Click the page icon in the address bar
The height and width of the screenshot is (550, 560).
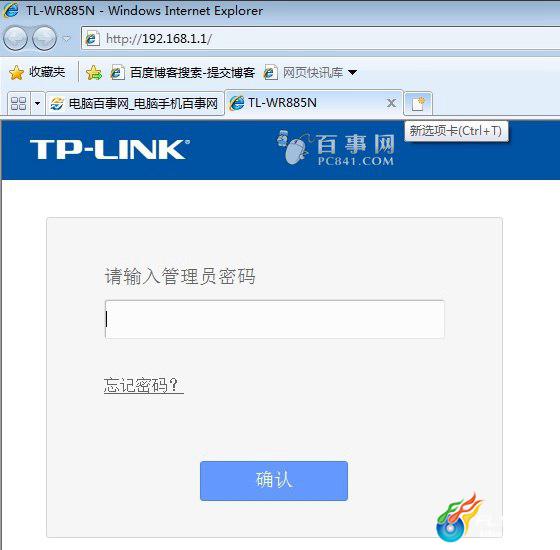[x=92, y=39]
